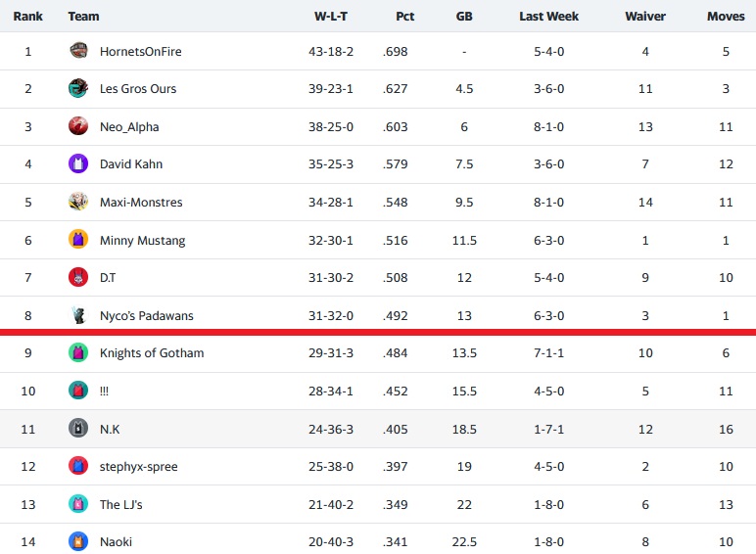Open the stephyx-spree team page
The width and height of the screenshot is (756, 554).
pyautogui.click(x=138, y=466)
